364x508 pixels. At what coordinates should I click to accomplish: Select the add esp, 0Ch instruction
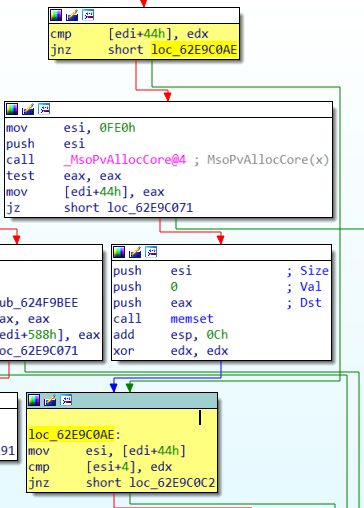tap(171, 335)
